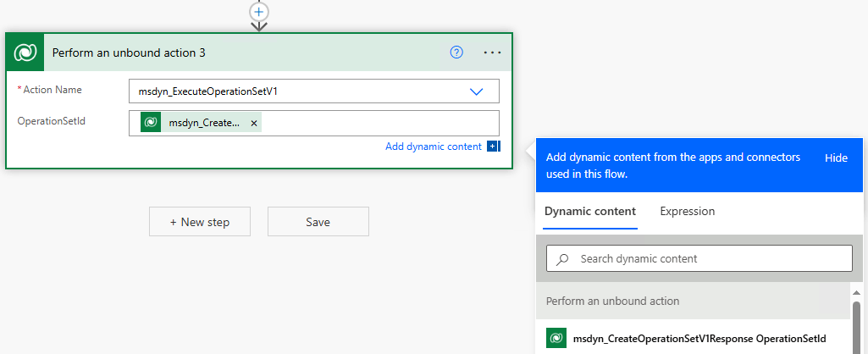Click the dynamic content list scrollbar thumb
This screenshot has height=354, width=868.
coord(857,327)
